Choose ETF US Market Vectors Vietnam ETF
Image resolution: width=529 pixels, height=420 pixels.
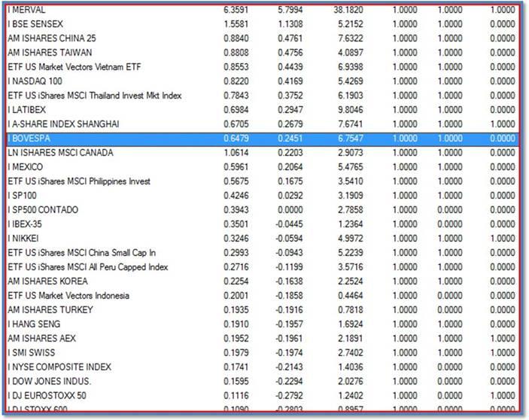point(262,67)
